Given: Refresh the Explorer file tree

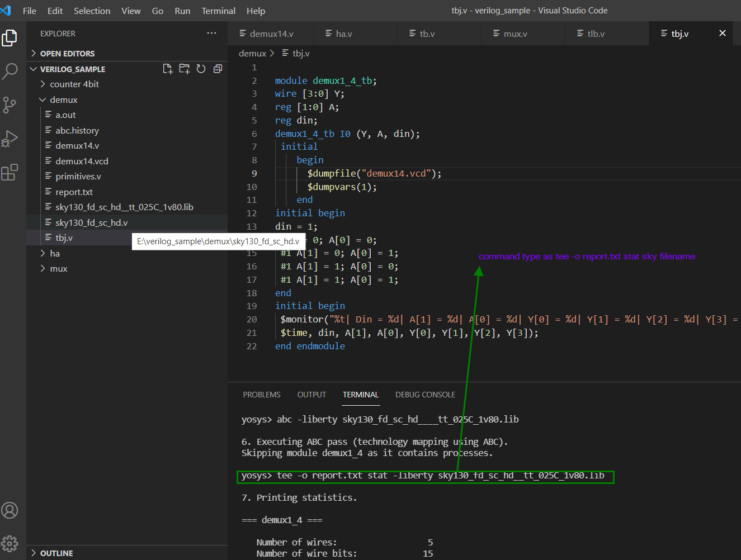Looking at the screenshot, I should click(201, 69).
